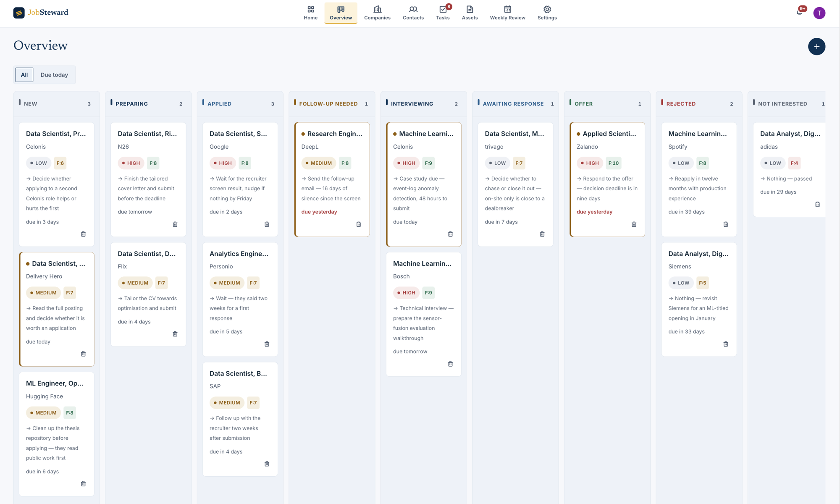Click 'due yesterday' on the DeepL card
This screenshot has width=840, height=504.
click(x=319, y=212)
